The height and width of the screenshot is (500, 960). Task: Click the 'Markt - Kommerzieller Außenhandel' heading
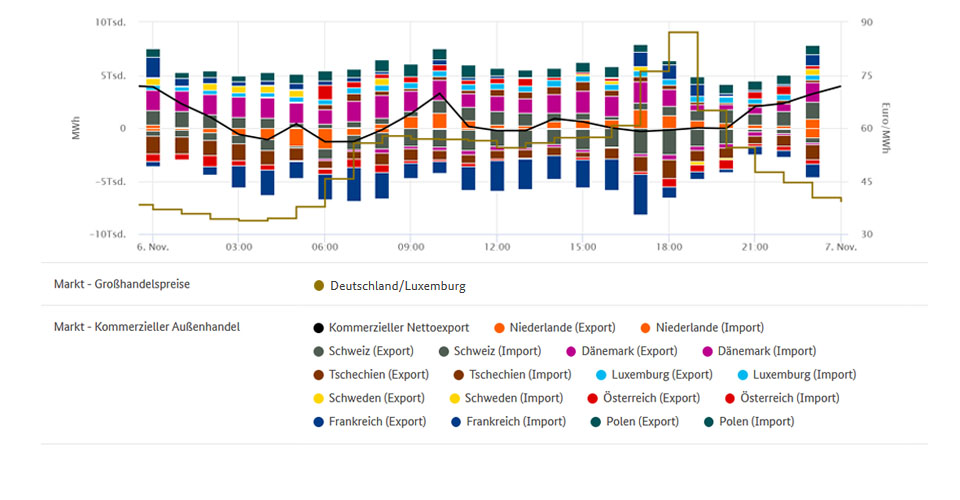[147, 327]
